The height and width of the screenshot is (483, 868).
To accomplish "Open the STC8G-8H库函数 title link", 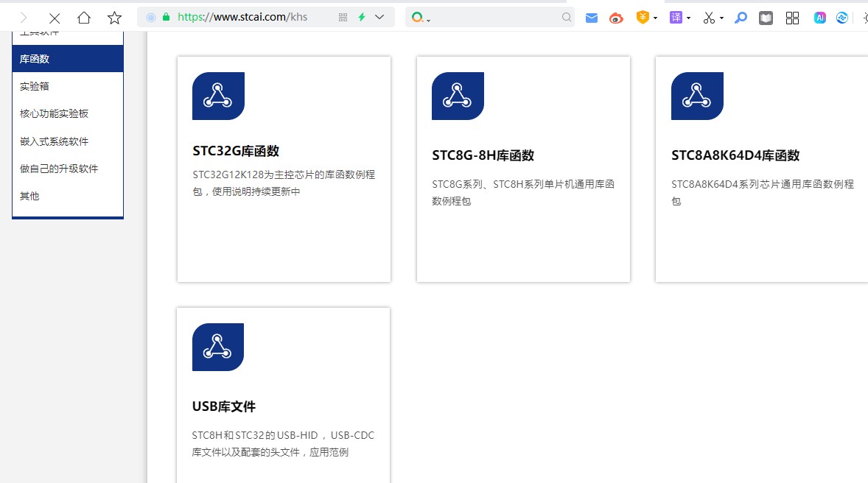I will (x=483, y=155).
